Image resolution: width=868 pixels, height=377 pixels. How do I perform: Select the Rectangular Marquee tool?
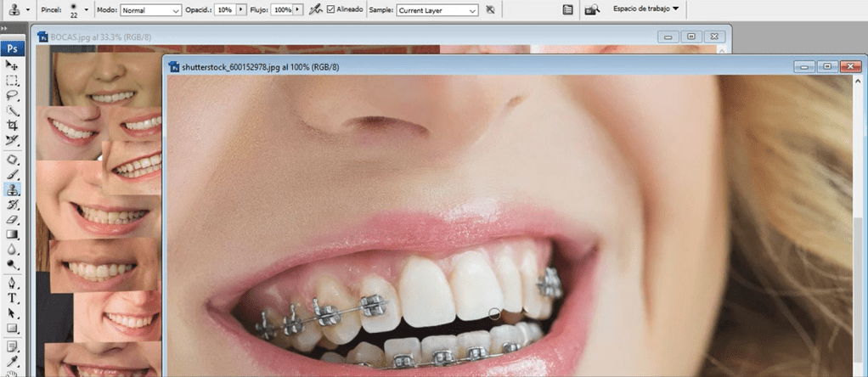click(13, 81)
